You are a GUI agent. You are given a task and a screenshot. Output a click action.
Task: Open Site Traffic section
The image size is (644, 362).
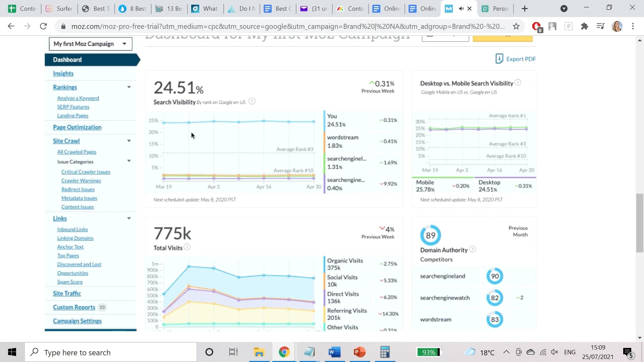pos(67,294)
